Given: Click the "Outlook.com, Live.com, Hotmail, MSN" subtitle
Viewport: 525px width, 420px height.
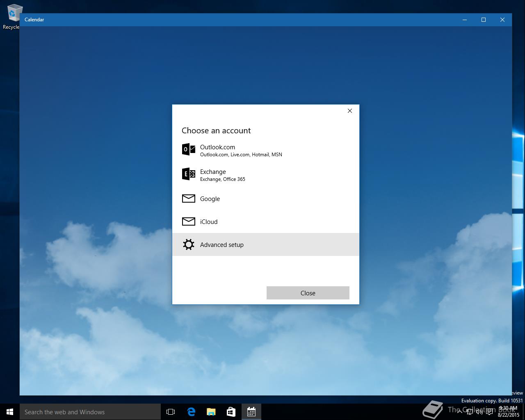Looking at the screenshot, I should (x=241, y=155).
